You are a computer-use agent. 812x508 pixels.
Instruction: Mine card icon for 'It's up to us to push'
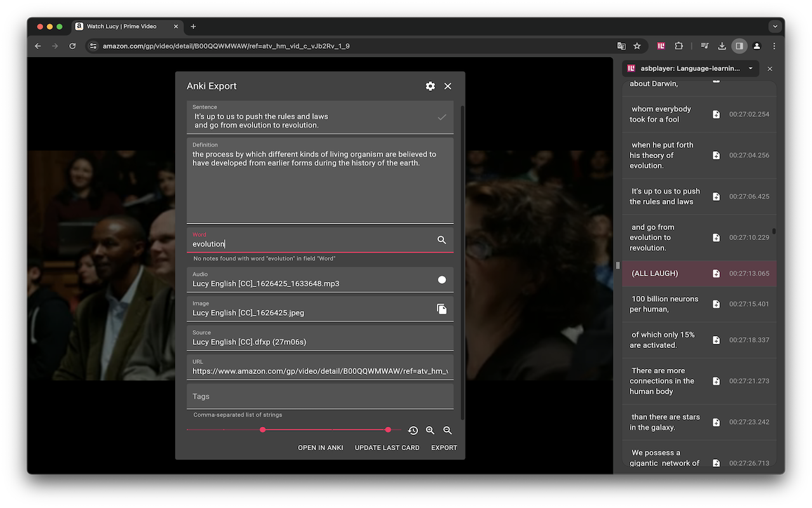[716, 196]
